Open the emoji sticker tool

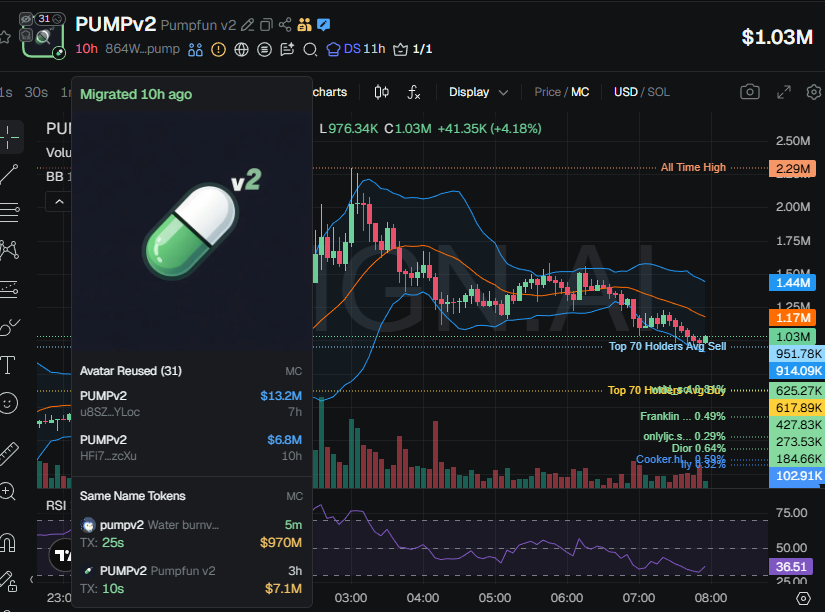pos(8,403)
